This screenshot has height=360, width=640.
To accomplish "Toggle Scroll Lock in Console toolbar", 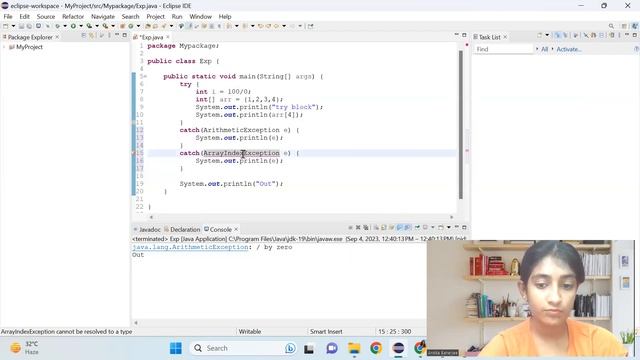I will coord(384,227).
